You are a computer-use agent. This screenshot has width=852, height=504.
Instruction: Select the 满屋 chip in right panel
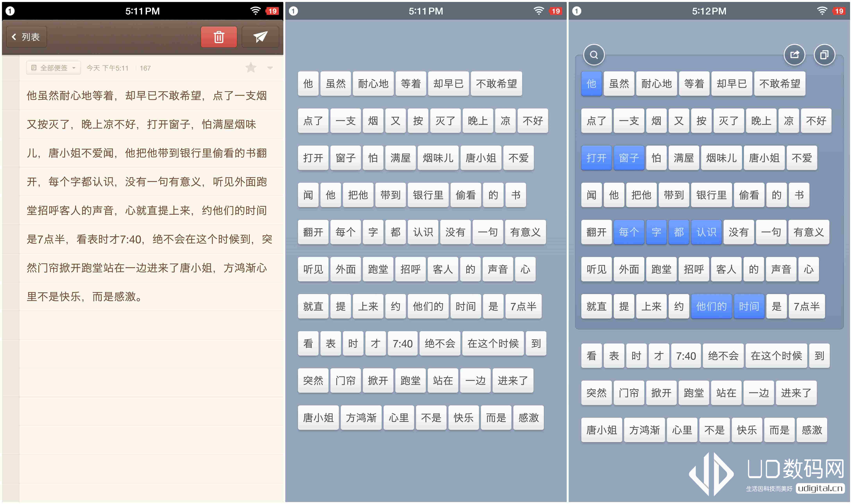pos(684,158)
